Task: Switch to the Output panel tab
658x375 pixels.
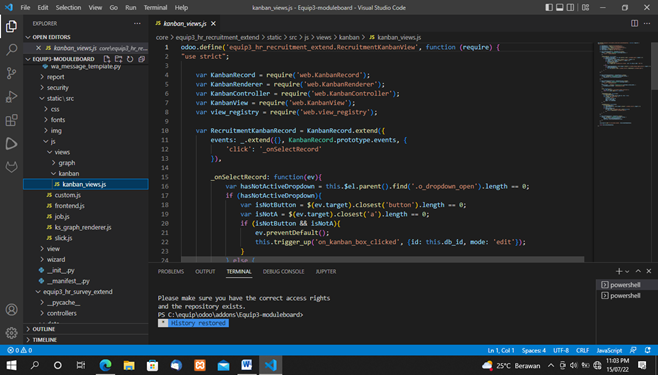Action: point(205,271)
